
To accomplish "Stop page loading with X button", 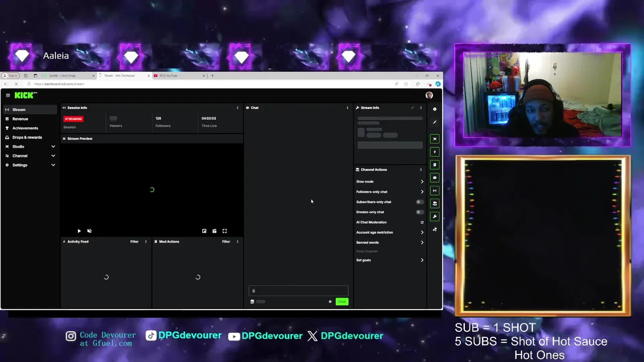I will tap(17, 84).
